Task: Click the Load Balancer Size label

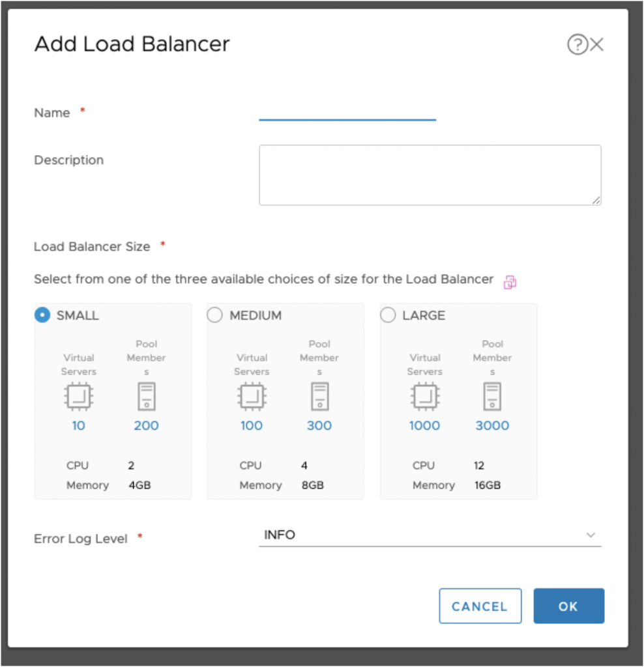Action: tap(92, 247)
